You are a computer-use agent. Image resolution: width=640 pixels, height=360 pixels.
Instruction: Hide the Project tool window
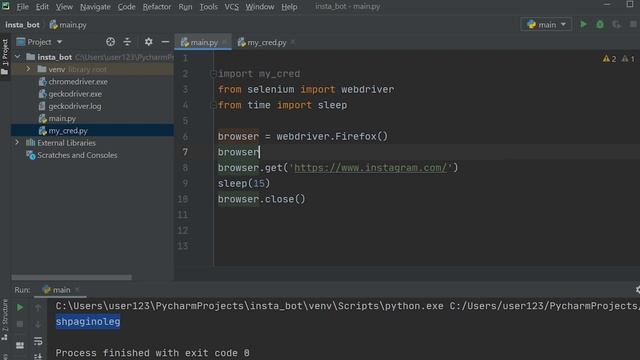tap(165, 42)
